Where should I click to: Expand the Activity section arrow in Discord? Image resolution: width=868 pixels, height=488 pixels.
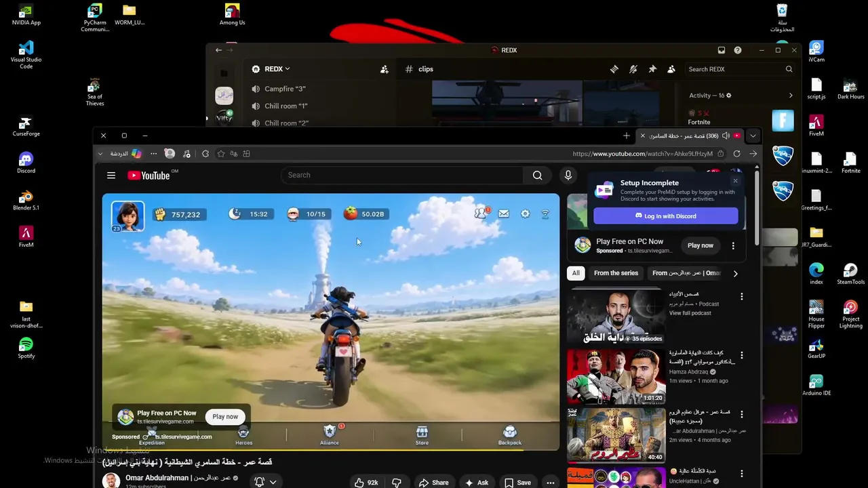click(x=791, y=96)
